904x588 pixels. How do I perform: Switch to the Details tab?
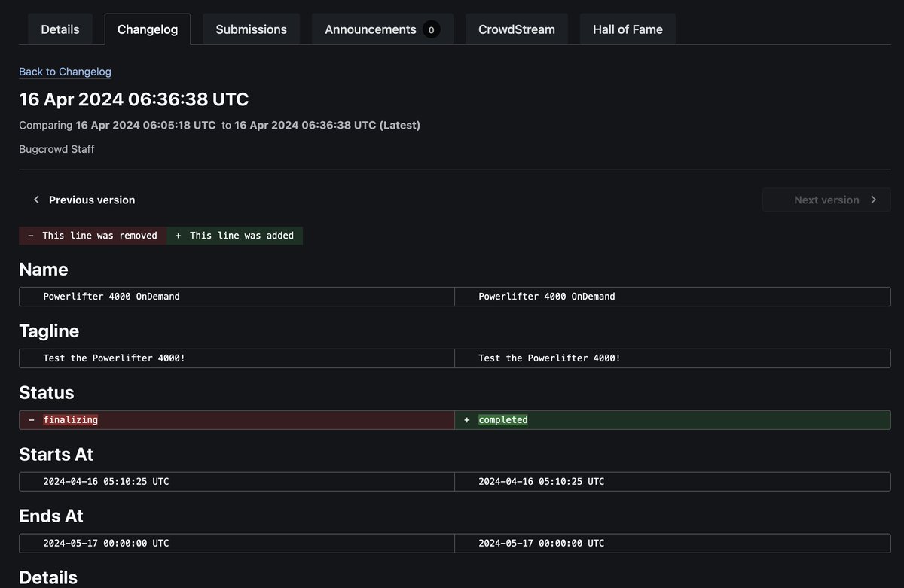60,29
